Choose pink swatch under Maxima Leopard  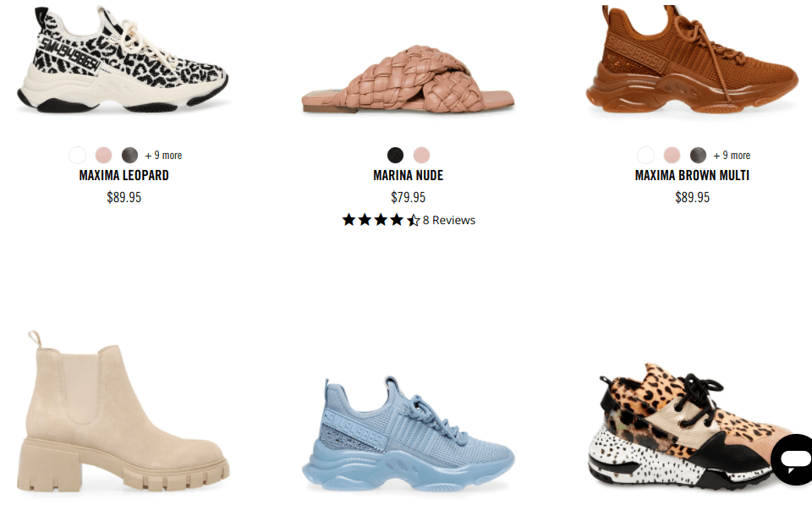pos(103,155)
